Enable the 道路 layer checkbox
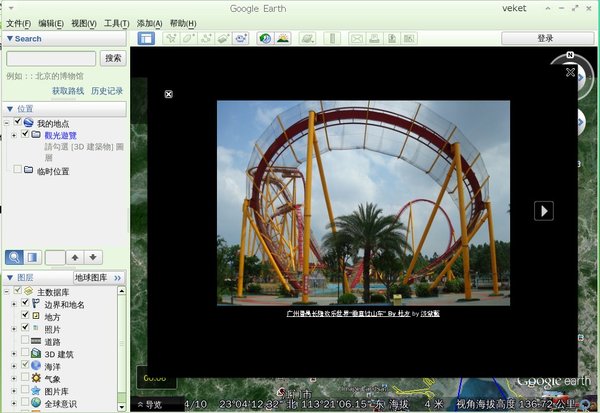 coord(25,342)
